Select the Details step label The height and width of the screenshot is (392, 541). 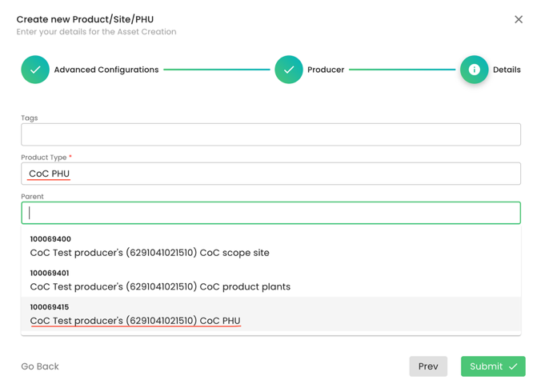pyautogui.click(x=507, y=70)
